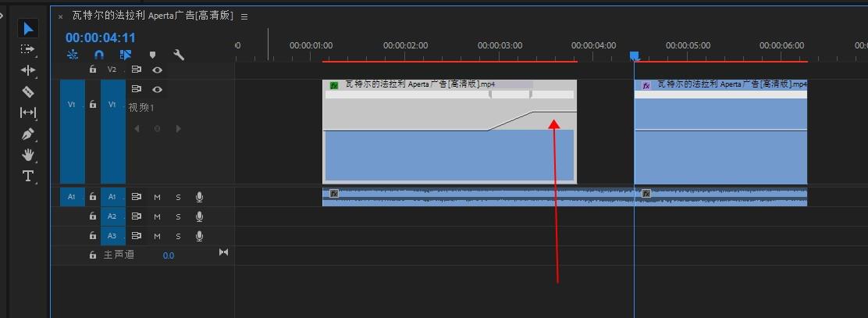Image resolution: width=868 pixels, height=318 pixels.
Task: Go to next keyframe on V1 track
Action: pos(178,129)
